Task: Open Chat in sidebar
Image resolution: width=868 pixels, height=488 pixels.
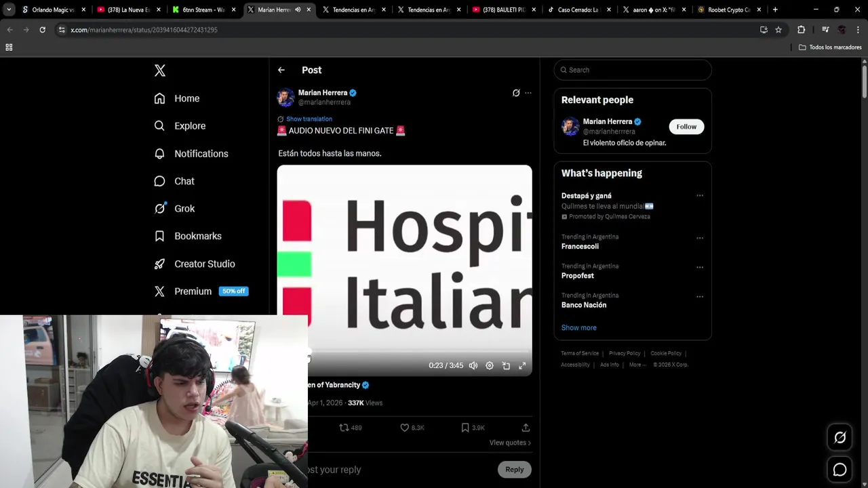Action: pos(174,181)
